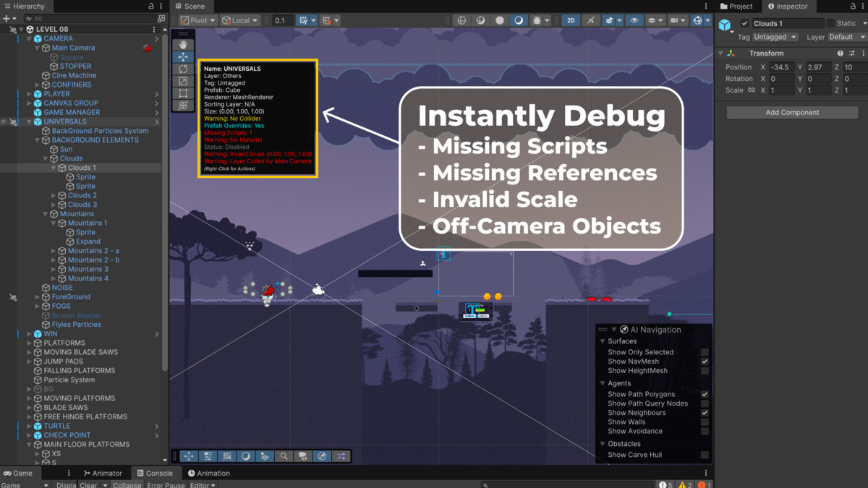
Task: Uncheck Show Path Polygons in AI Navigation
Action: pos(705,393)
